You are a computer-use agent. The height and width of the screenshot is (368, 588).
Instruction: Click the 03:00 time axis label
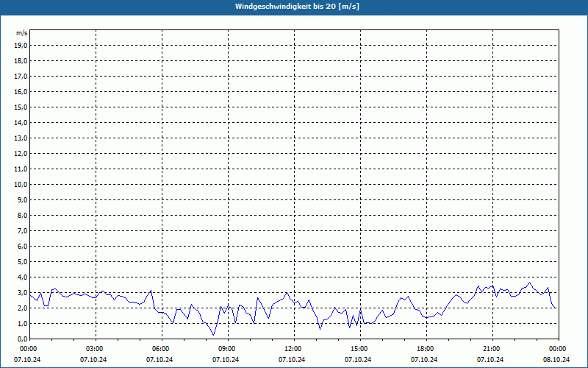pyautogui.click(x=96, y=349)
